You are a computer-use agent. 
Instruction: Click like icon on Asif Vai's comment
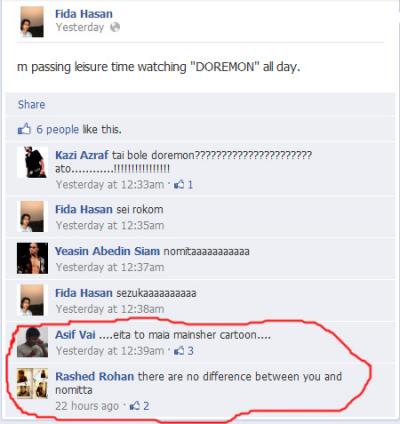179,350
